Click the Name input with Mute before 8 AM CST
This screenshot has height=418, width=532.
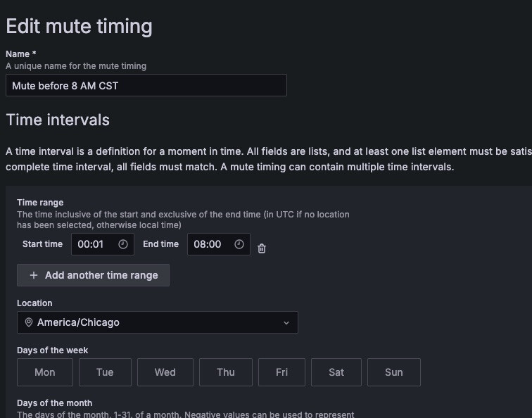point(146,86)
